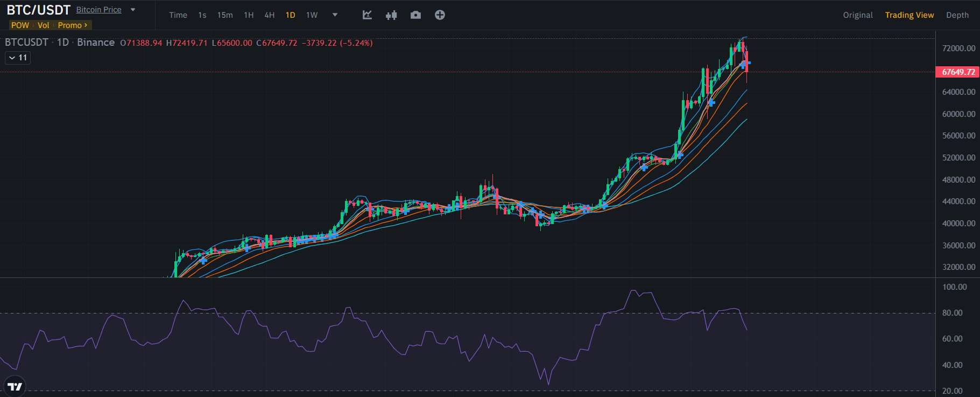This screenshot has height=397, width=980.
Task: Select the 1s time interval
Action: [x=202, y=15]
